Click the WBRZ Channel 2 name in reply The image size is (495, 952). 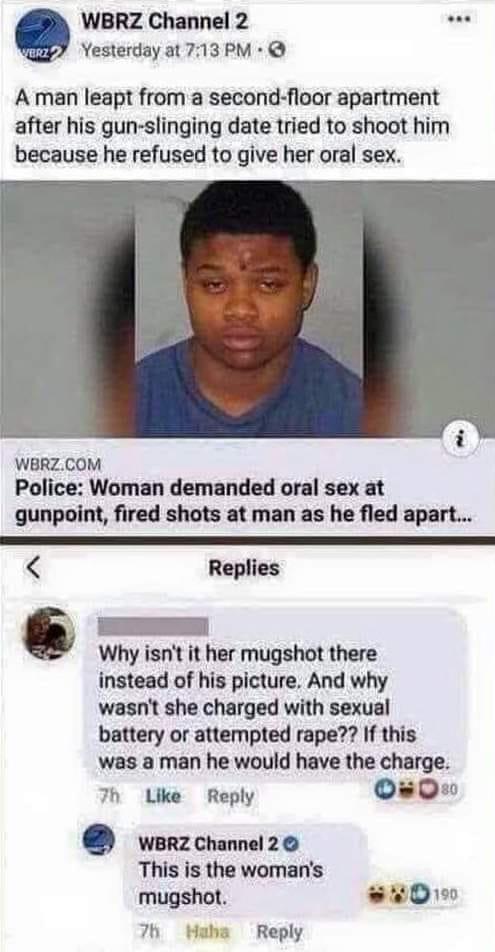point(209,845)
